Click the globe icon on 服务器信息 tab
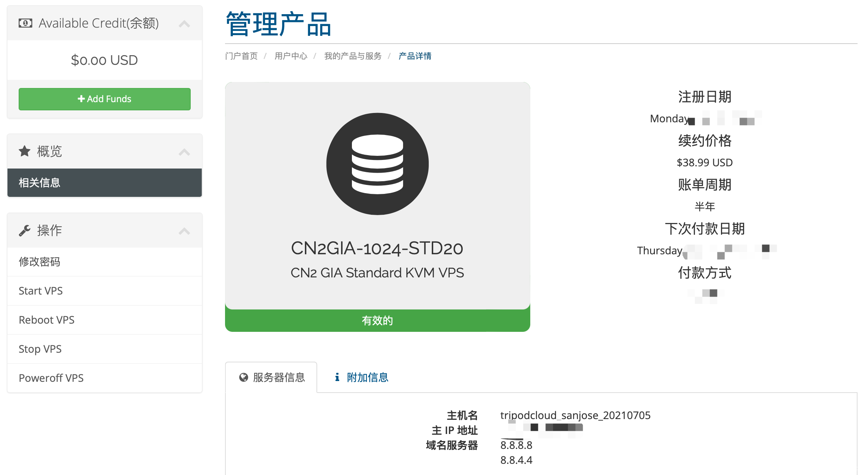 pyautogui.click(x=244, y=377)
